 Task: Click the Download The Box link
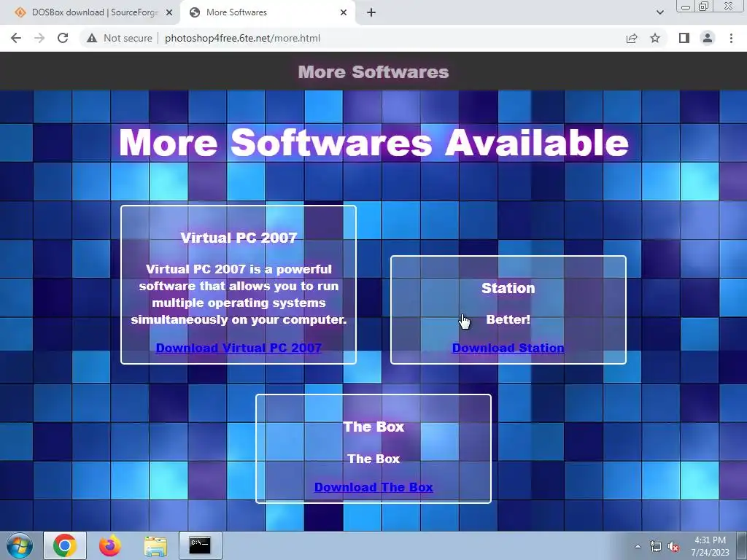(373, 487)
